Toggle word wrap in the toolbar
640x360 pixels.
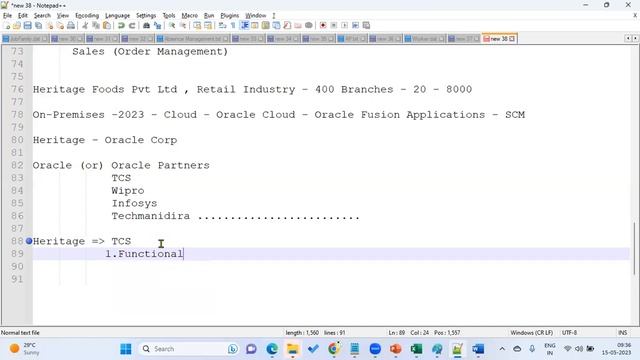[222, 26]
